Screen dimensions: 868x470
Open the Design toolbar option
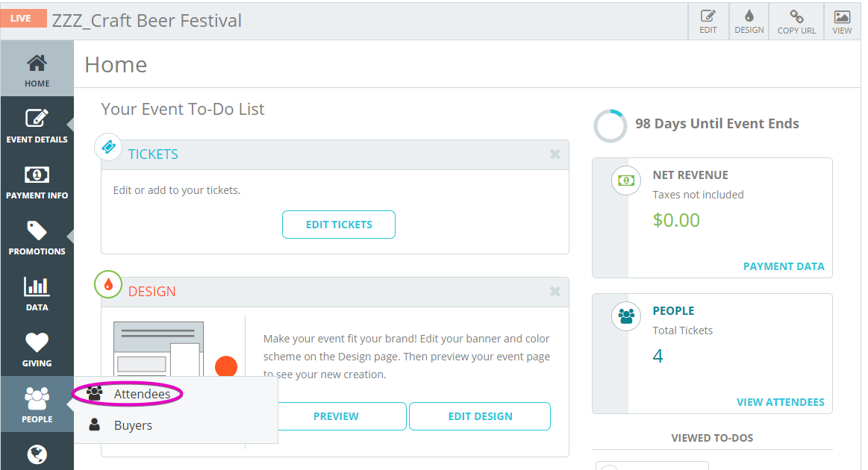pos(749,22)
